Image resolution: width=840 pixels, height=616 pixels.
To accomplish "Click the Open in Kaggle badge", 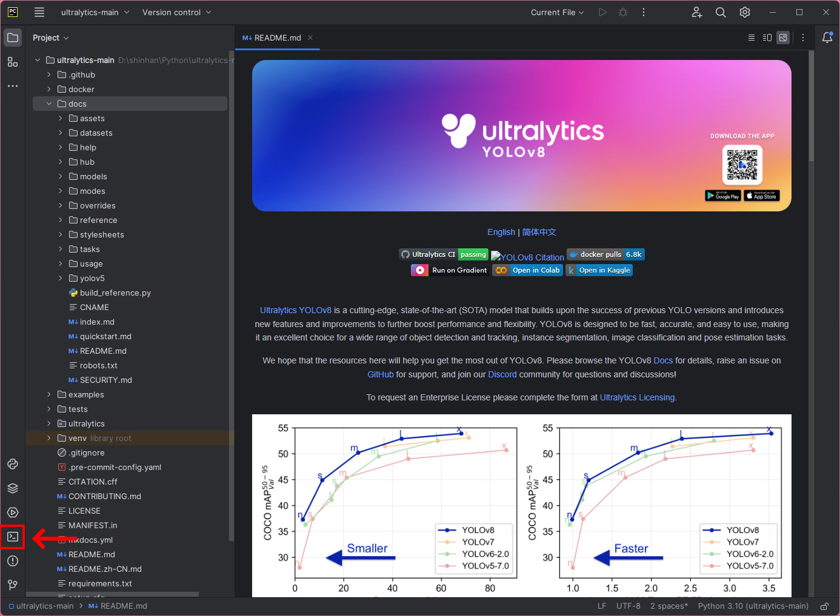I will (x=599, y=270).
